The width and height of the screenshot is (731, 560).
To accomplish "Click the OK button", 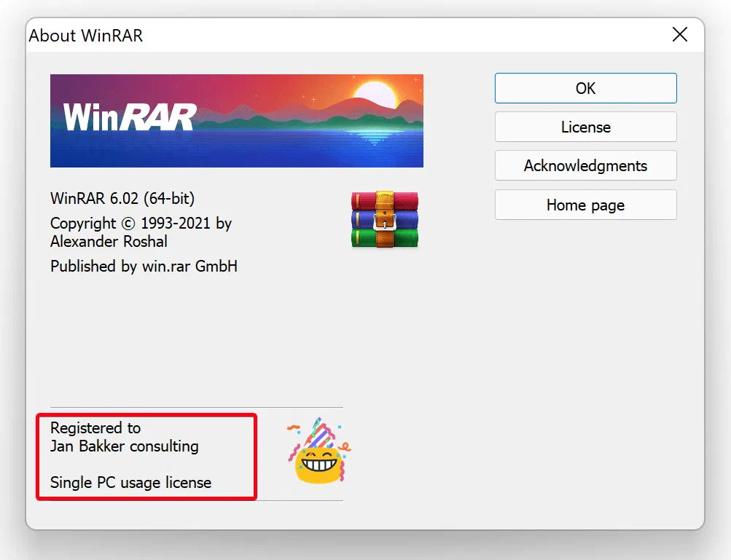I will click(x=585, y=88).
